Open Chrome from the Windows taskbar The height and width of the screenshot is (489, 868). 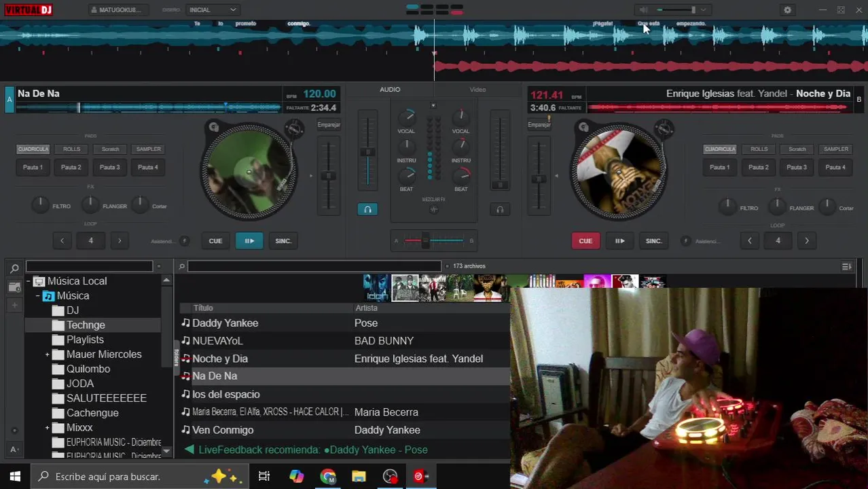pyautogui.click(x=328, y=476)
